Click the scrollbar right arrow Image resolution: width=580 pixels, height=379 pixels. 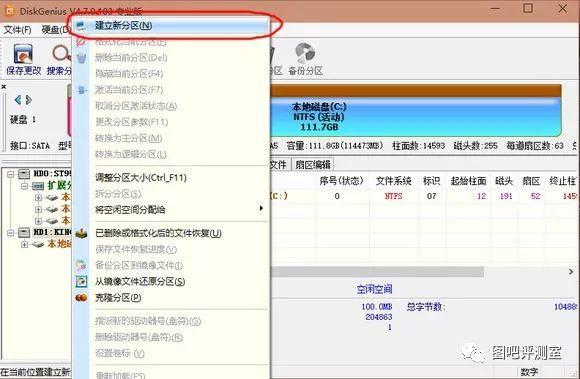(x=571, y=272)
